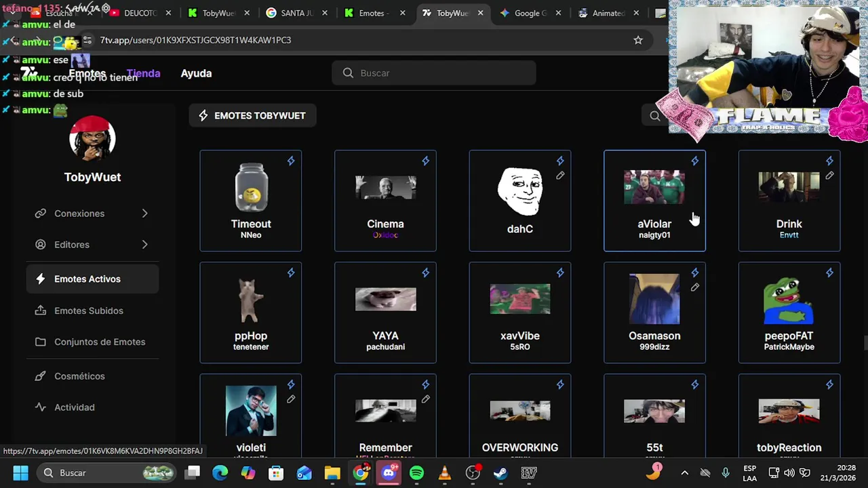
Task: Open uploader naigty01 link under aViolar
Action: click(654, 235)
